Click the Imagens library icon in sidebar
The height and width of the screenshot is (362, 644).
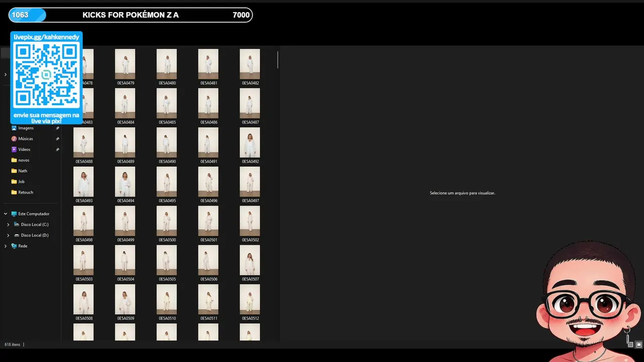[14, 128]
